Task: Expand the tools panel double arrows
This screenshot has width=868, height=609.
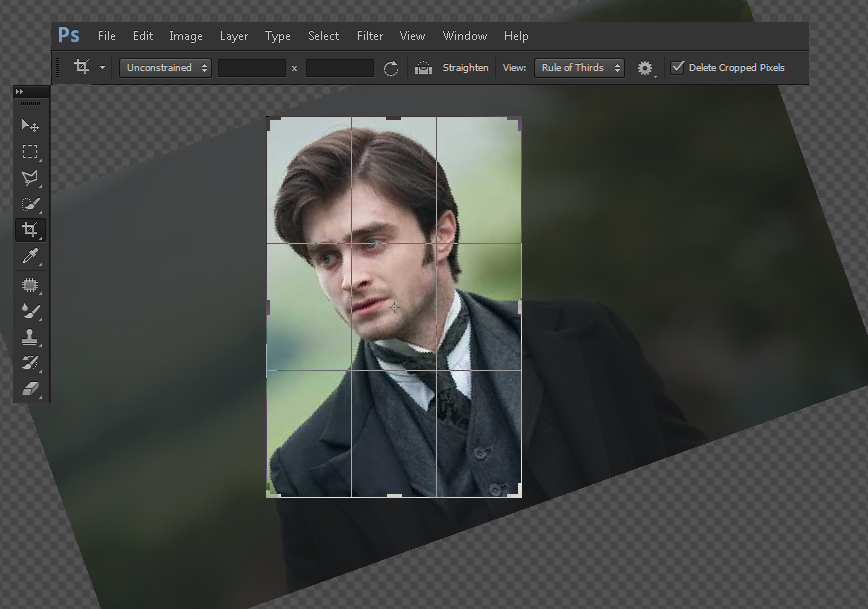Action: pyautogui.click(x=19, y=91)
